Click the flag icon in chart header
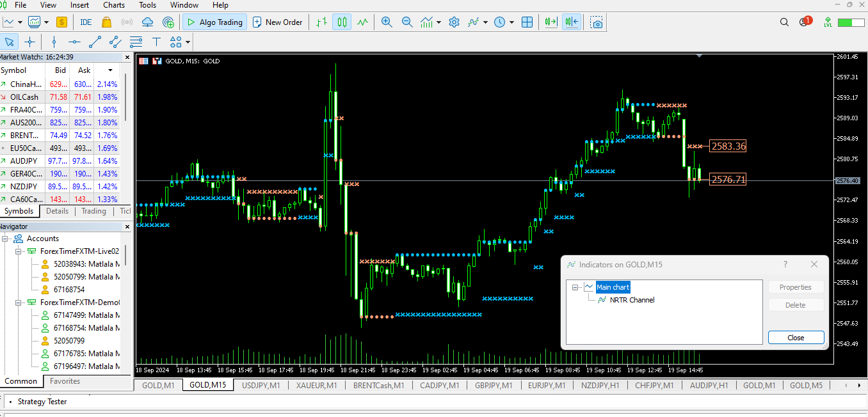Image resolution: width=868 pixels, height=417 pixels. pyautogui.click(x=143, y=61)
